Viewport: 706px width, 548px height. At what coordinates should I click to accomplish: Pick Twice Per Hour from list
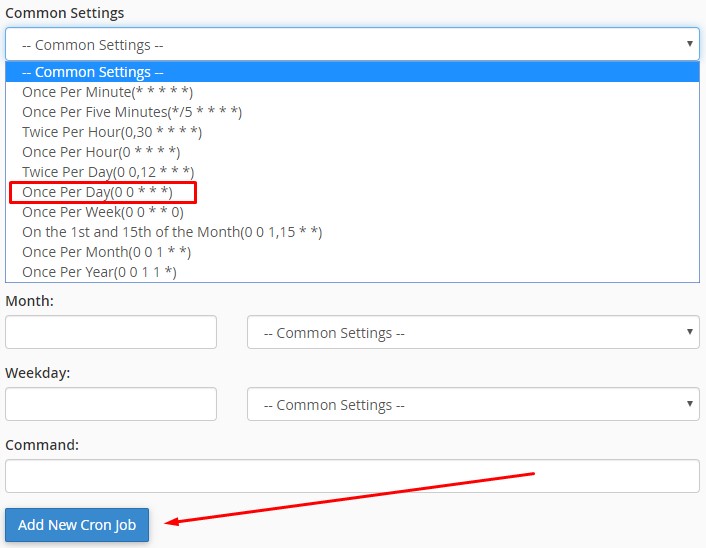pos(112,132)
